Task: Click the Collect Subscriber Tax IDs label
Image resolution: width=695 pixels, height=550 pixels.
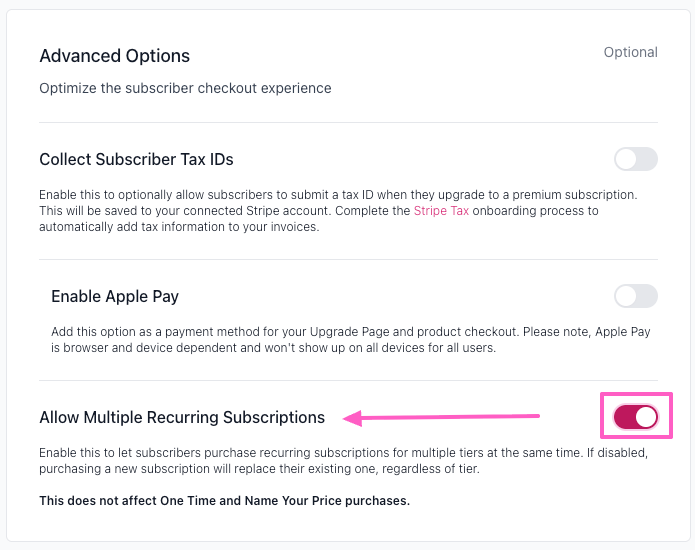Action: [136, 159]
